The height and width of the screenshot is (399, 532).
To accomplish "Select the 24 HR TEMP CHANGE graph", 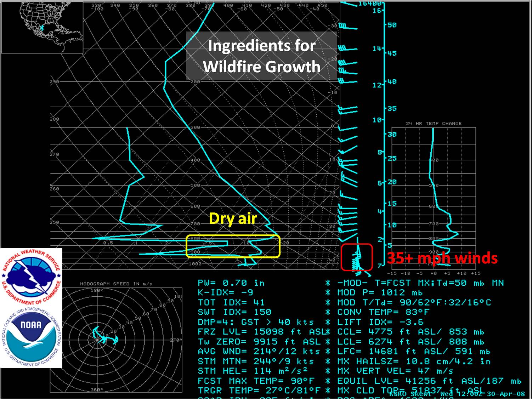I will point(434,198).
